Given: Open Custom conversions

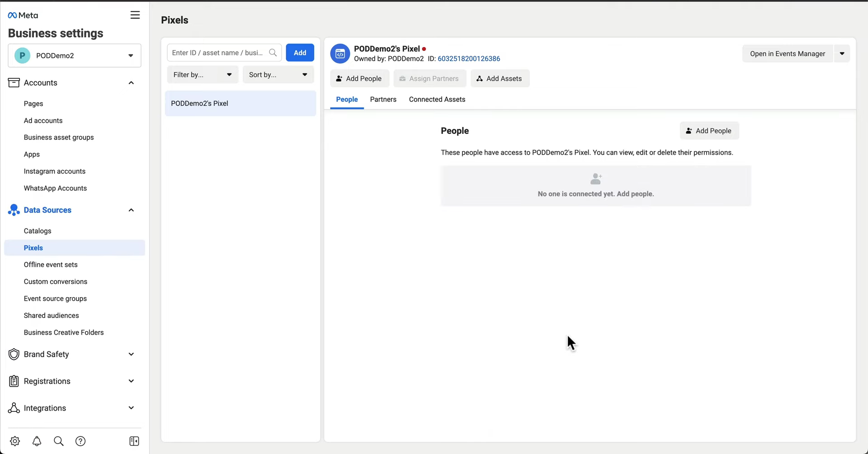Looking at the screenshot, I should [56, 282].
